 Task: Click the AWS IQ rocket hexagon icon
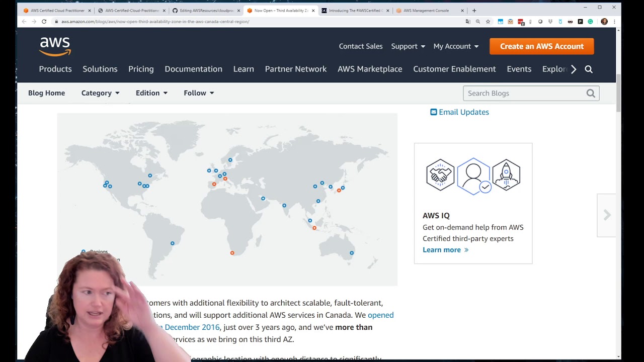(x=506, y=175)
